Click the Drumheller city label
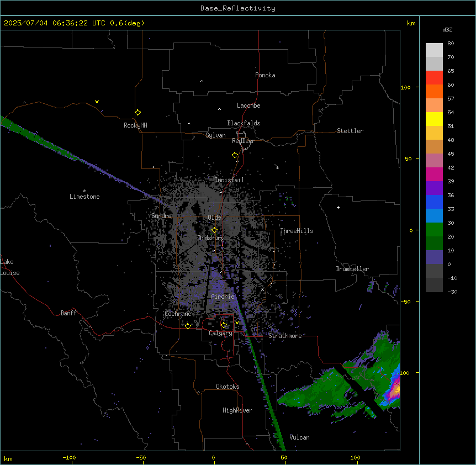 tap(352, 269)
